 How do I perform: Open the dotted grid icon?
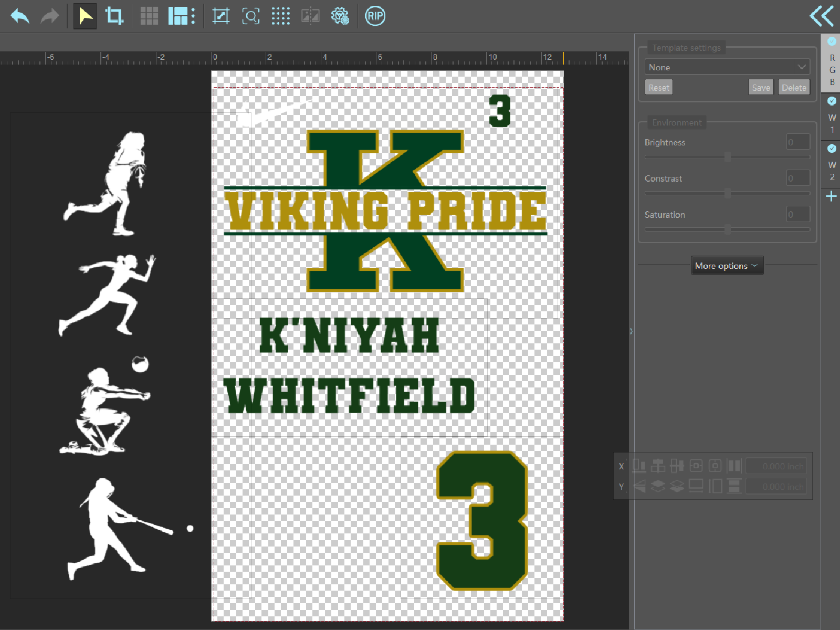tap(280, 16)
